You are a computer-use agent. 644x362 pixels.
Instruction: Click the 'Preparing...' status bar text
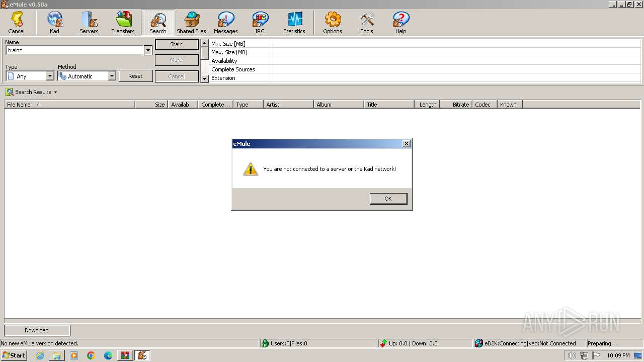click(602, 343)
